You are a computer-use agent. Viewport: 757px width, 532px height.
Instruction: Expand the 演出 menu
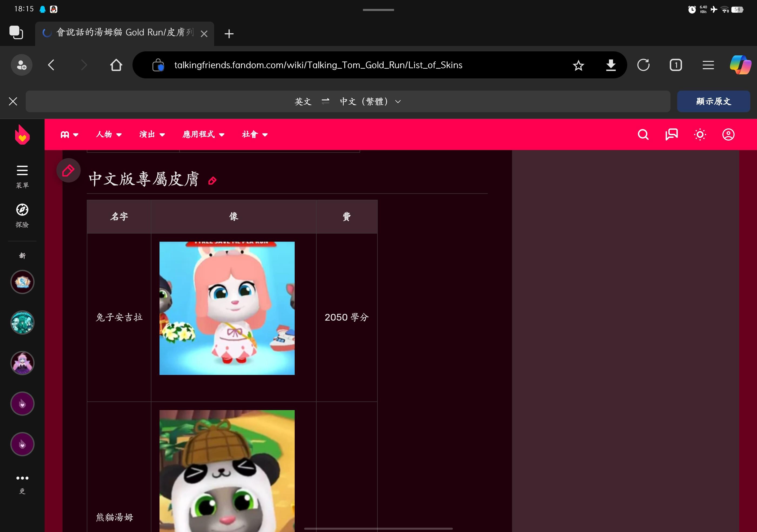point(152,134)
